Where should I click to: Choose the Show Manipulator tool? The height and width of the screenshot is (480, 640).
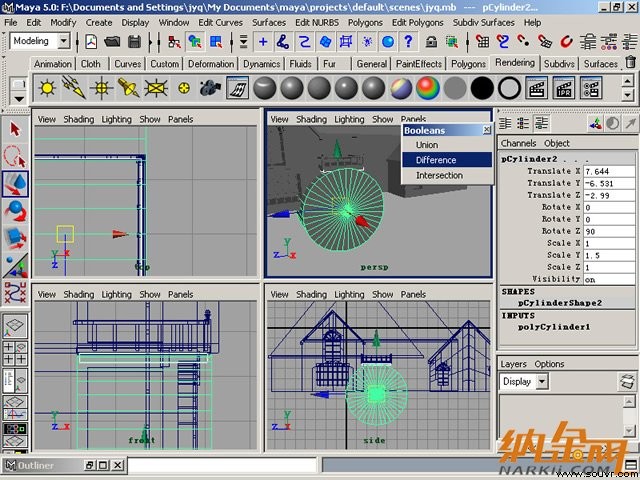(16, 266)
